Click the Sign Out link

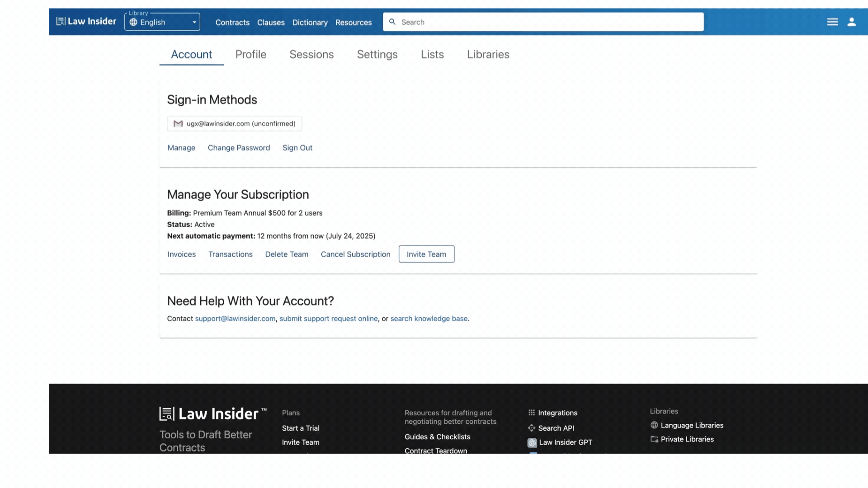(297, 148)
